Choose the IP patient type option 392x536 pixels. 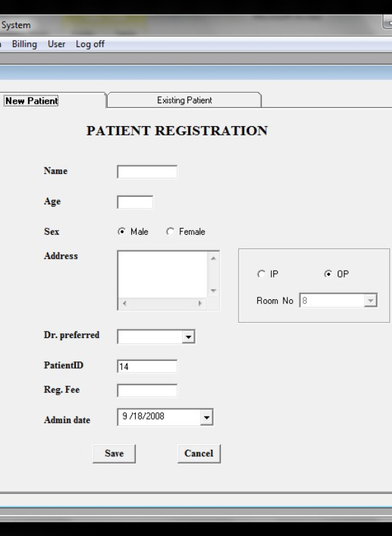261,275
